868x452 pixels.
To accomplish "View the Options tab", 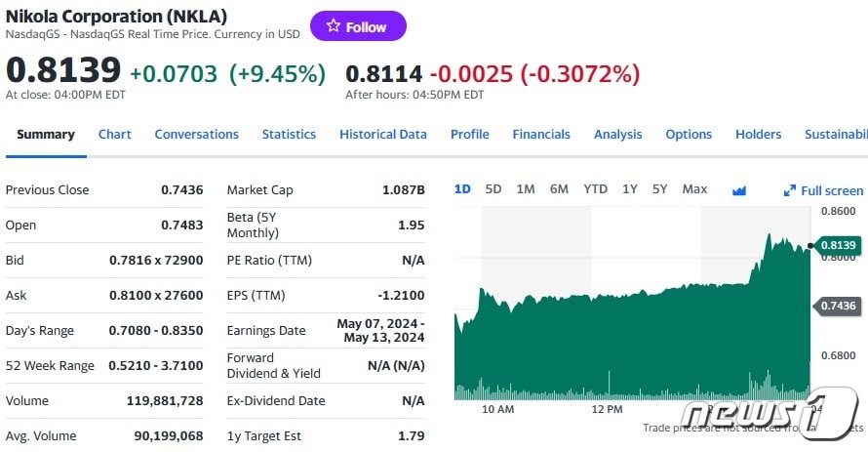I will tap(689, 135).
